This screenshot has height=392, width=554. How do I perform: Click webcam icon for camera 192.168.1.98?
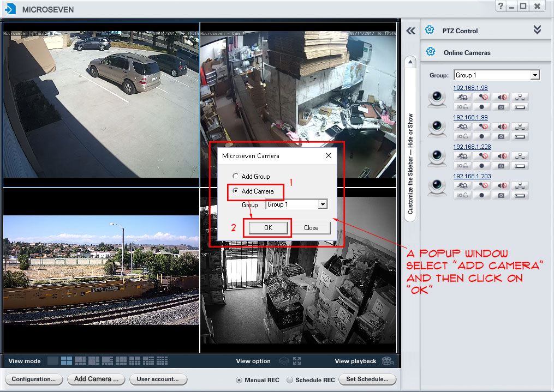[437, 99]
